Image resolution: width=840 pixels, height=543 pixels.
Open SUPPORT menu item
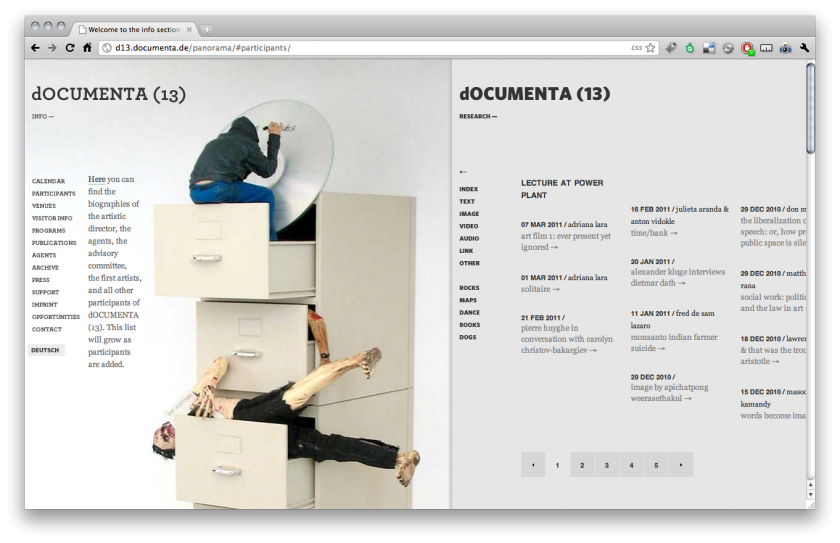tap(46, 292)
